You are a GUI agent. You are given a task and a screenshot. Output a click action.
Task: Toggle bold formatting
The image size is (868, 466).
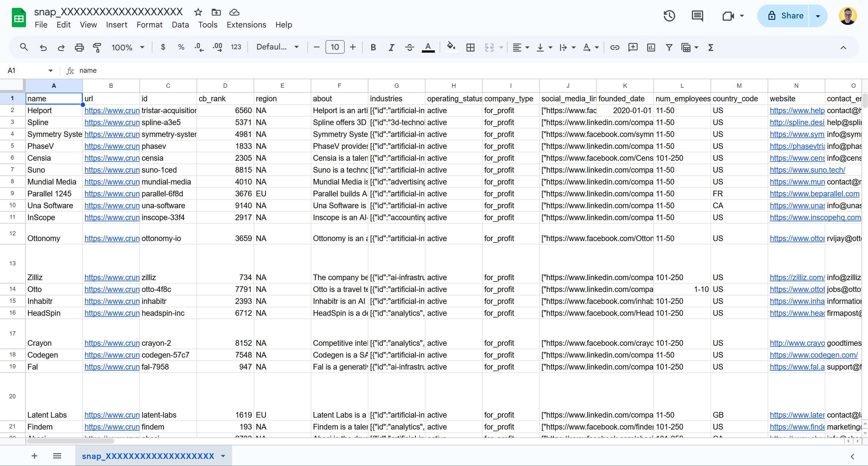[373, 47]
